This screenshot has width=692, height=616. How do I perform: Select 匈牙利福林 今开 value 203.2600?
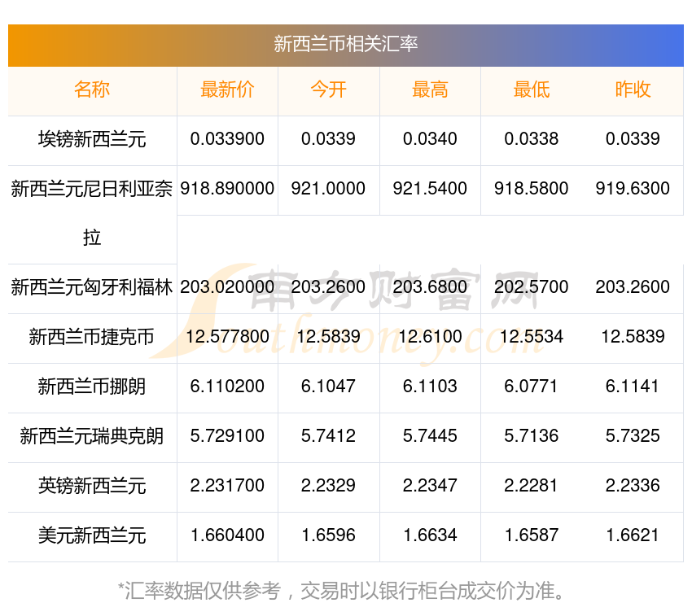(328, 286)
